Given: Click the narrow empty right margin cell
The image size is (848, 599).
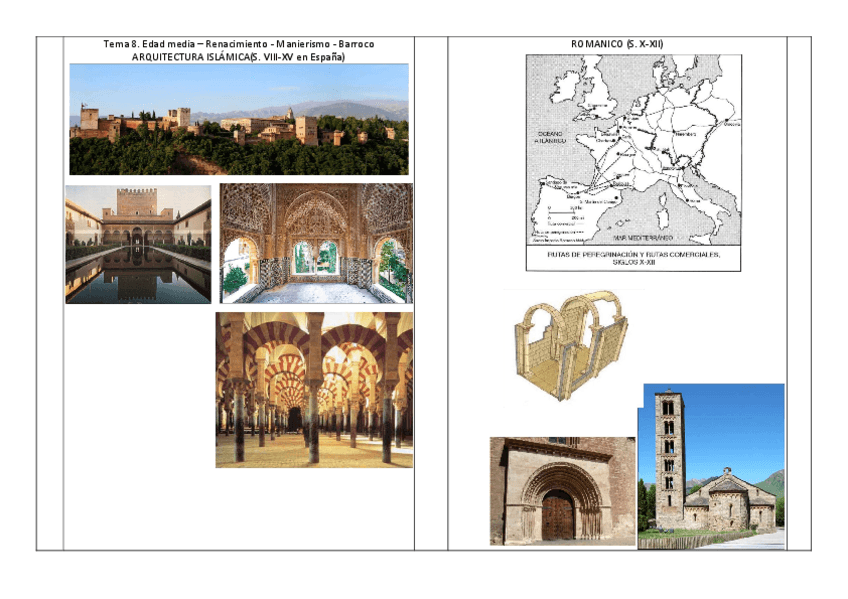Looking at the screenshot, I should click(798, 300).
